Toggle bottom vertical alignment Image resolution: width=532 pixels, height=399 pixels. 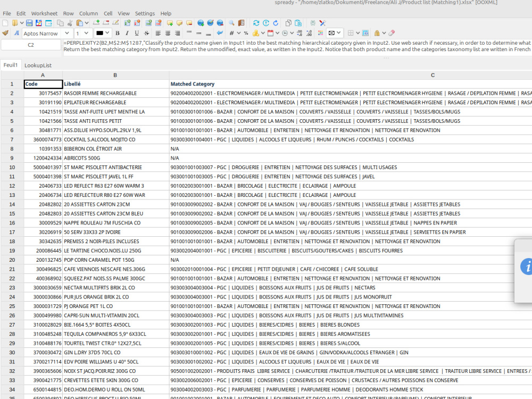pyautogui.click(x=209, y=34)
